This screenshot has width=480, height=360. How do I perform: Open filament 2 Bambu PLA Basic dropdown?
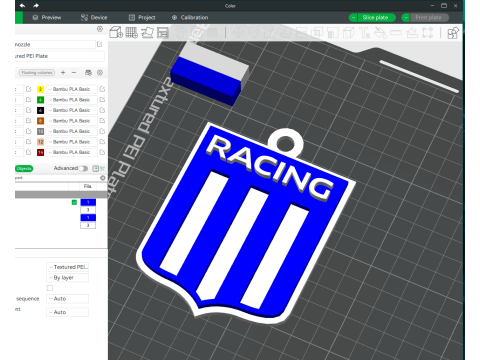pos(71,89)
